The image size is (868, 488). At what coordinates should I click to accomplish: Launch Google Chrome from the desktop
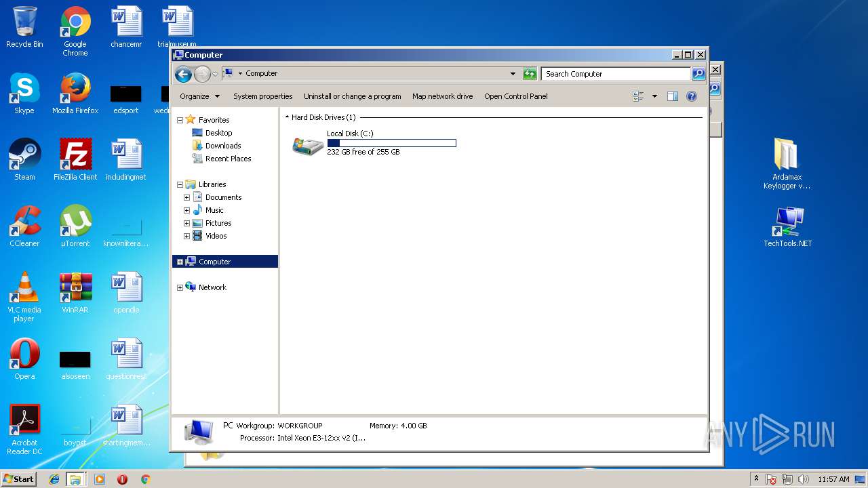coord(75,31)
